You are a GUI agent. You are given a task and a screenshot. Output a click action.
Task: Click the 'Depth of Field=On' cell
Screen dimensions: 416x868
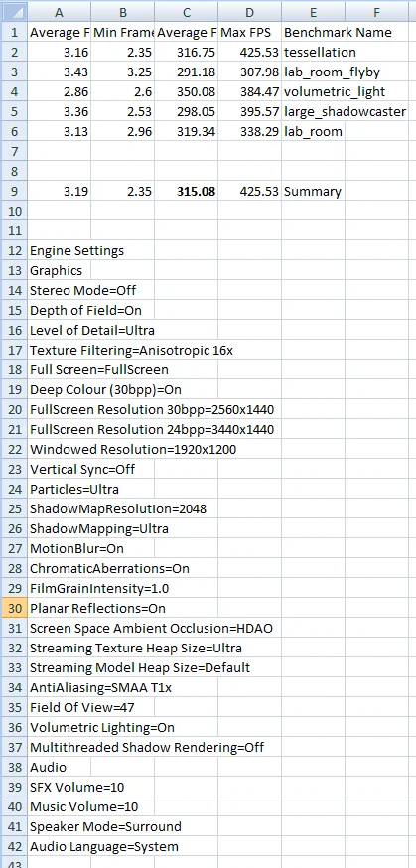pyautogui.click(x=85, y=311)
